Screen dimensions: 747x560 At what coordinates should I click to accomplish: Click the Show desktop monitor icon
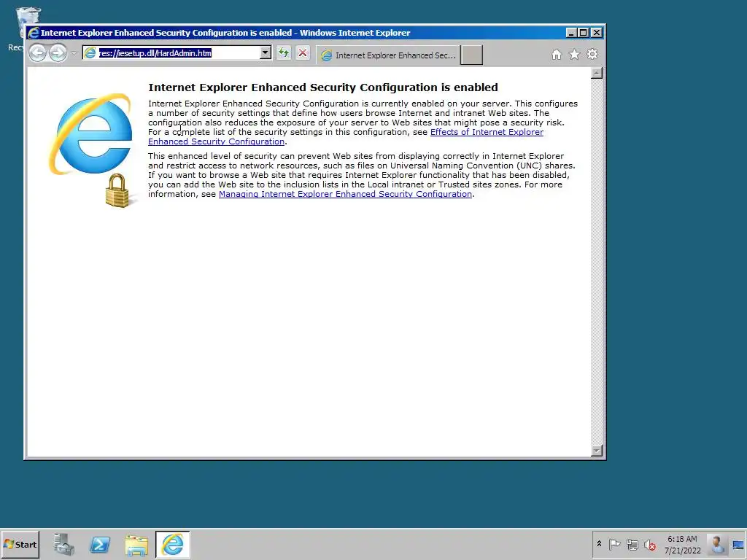coord(738,545)
